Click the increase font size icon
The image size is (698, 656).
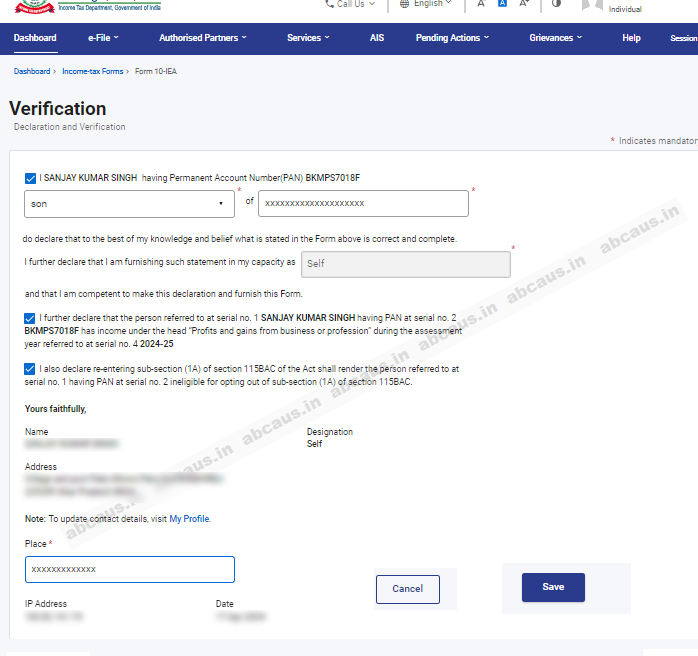click(x=524, y=4)
